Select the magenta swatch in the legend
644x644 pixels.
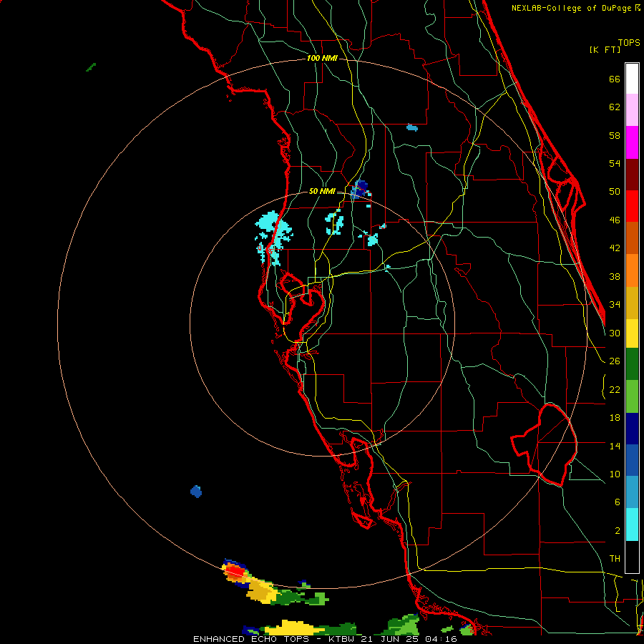pyautogui.click(x=632, y=142)
